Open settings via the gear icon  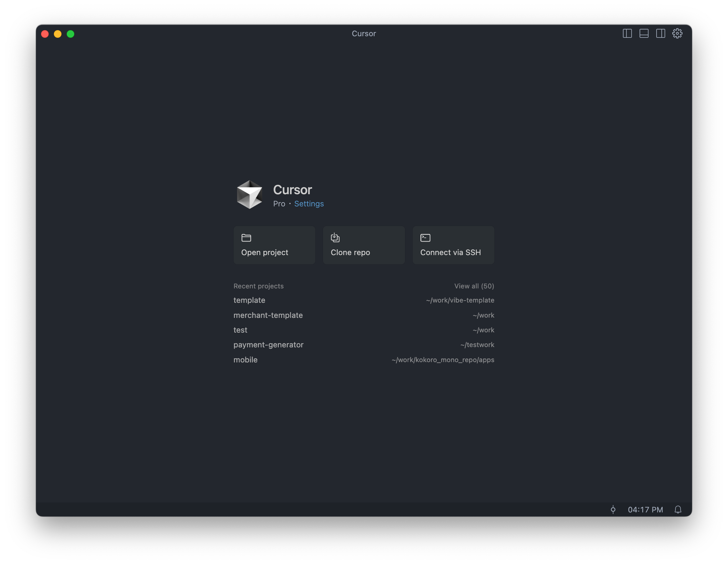(677, 34)
